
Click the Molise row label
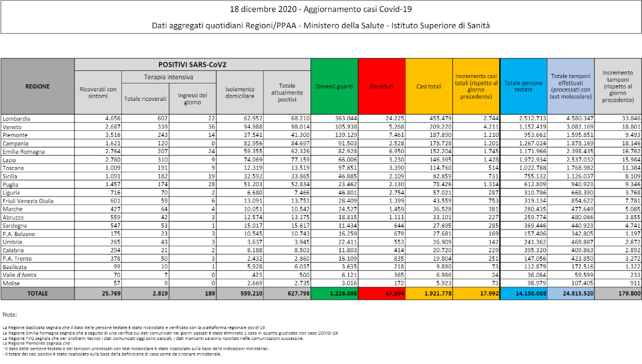(11, 283)
